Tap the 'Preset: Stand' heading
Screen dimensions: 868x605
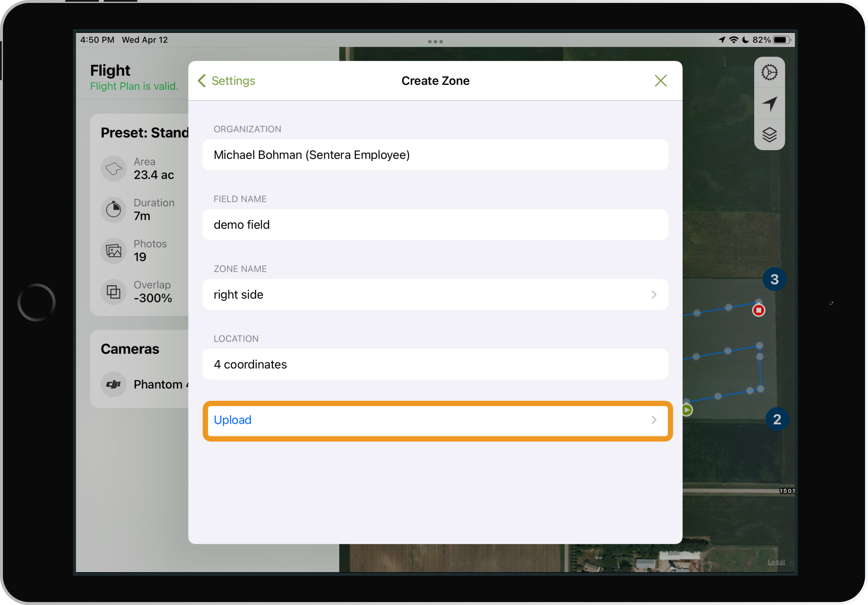pyautogui.click(x=144, y=133)
